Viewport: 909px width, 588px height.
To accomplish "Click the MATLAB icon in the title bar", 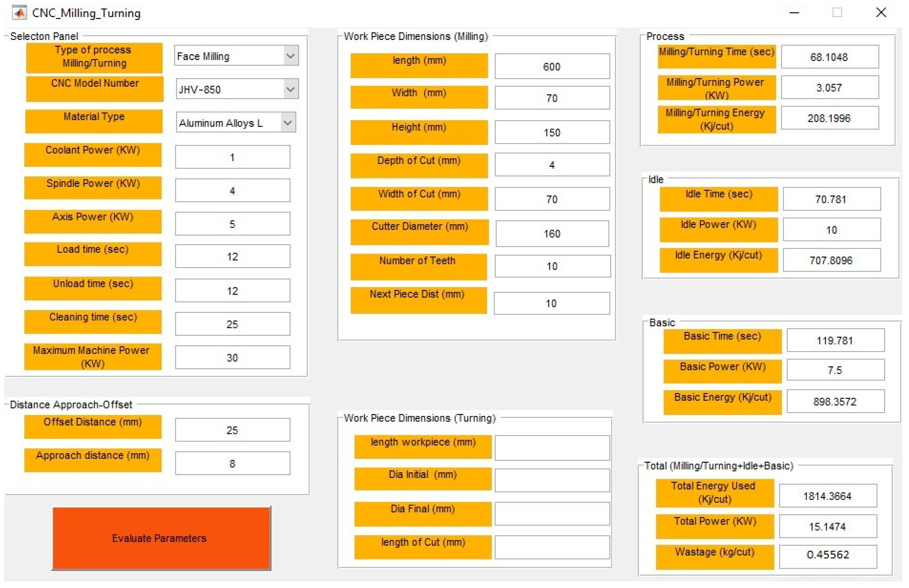I will (x=19, y=13).
